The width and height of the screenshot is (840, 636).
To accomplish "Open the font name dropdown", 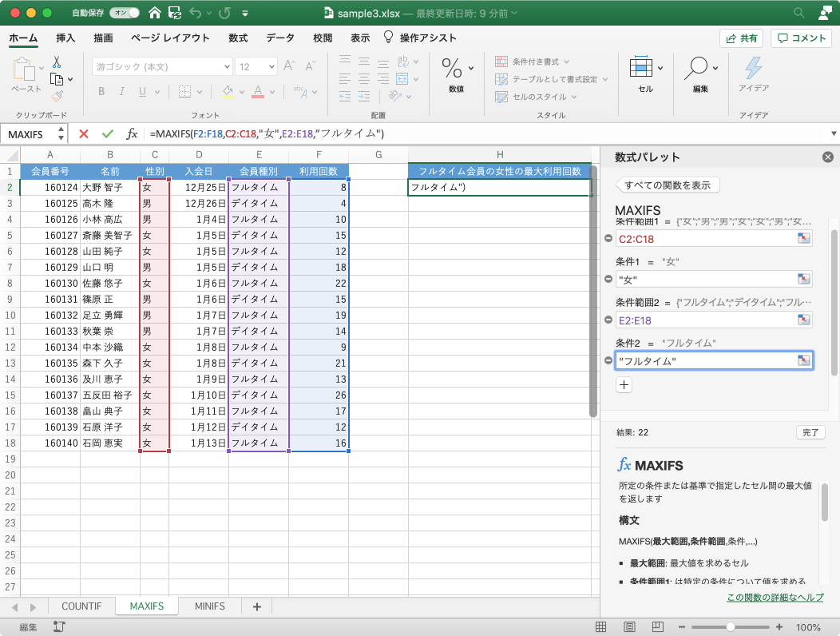I will (x=227, y=66).
